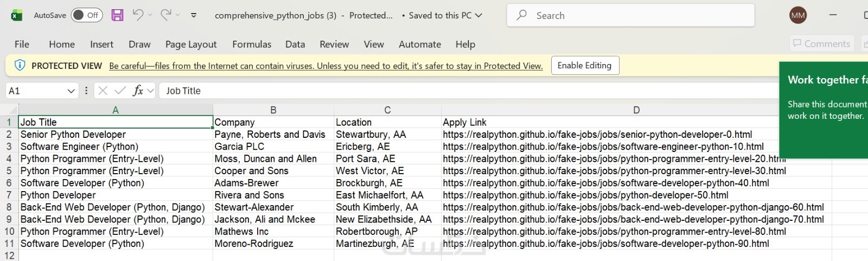
Task: Open the Customize Quick Access Toolbar dropdown
Action: point(194,15)
